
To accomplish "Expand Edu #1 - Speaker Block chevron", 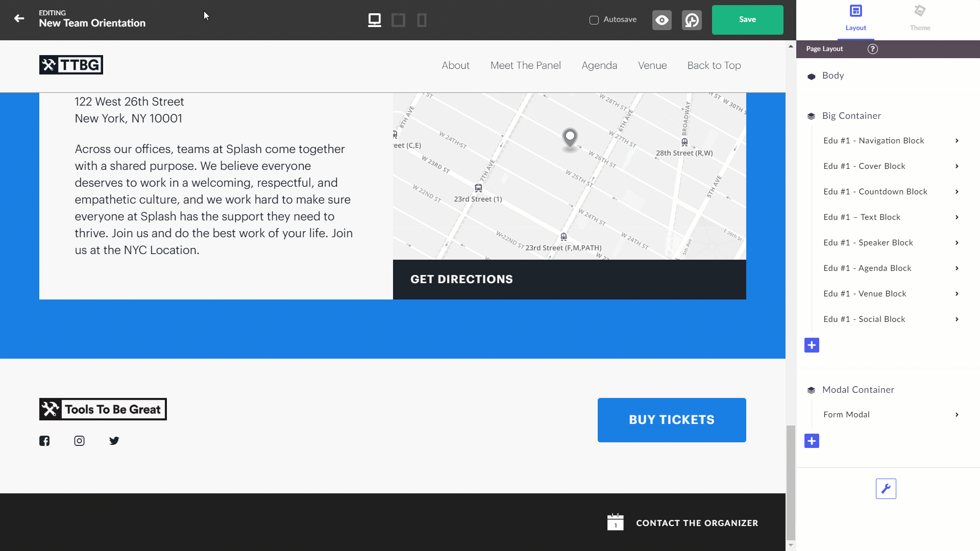I will coord(957,243).
